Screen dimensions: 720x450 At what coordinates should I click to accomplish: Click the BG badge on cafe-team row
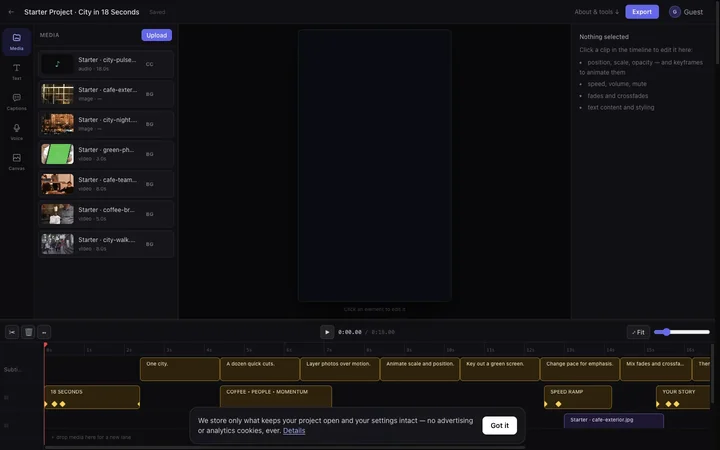(149, 184)
